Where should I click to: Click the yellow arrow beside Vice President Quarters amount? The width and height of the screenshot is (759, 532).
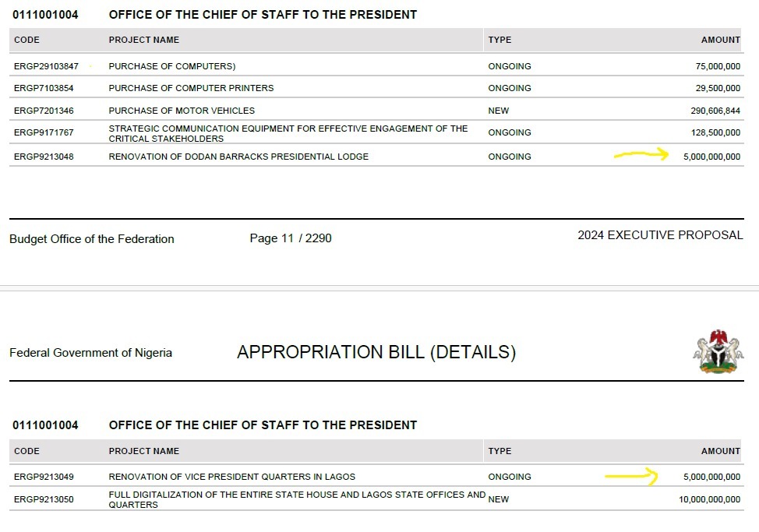click(631, 476)
